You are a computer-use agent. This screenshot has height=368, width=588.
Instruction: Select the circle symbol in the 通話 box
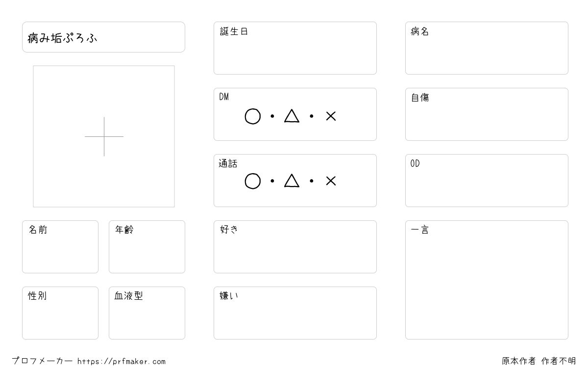pyautogui.click(x=252, y=181)
